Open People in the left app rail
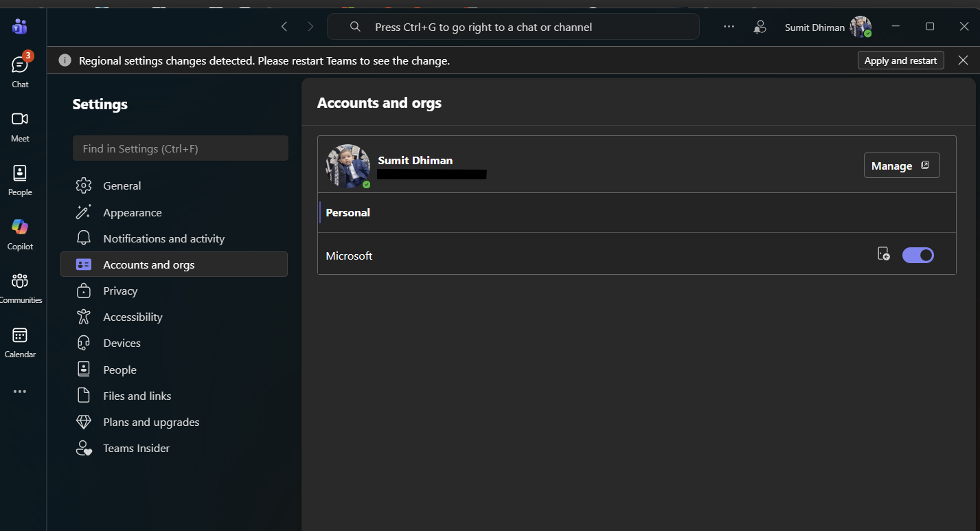The height and width of the screenshot is (531, 980). [20, 180]
